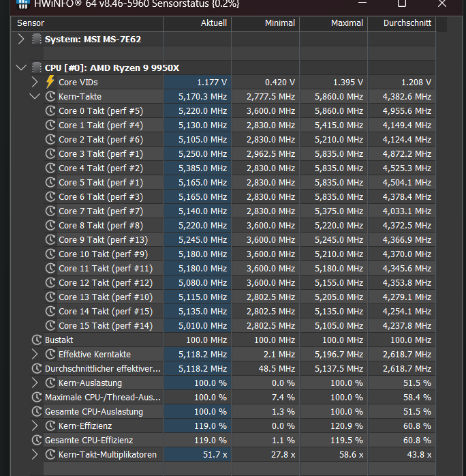Click the clock icon of Core 7 Takt
Screen dimensions: 466x476
click(x=50, y=211)
